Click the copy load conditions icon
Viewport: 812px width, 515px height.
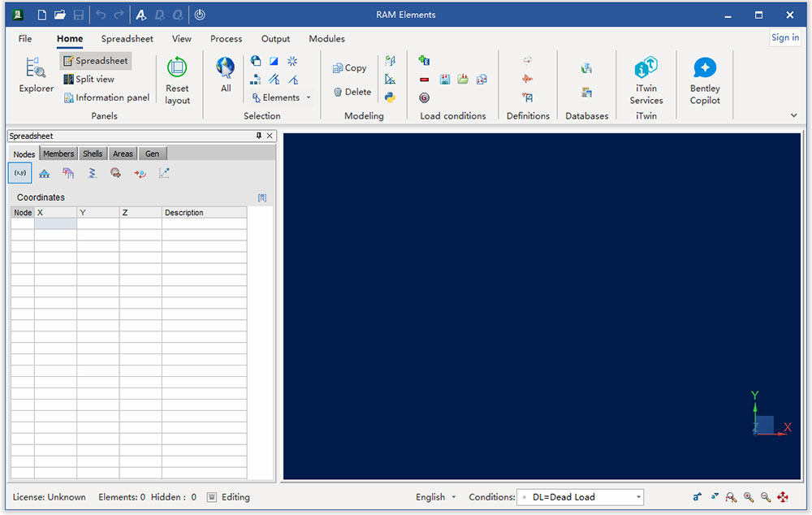point(482,80)
